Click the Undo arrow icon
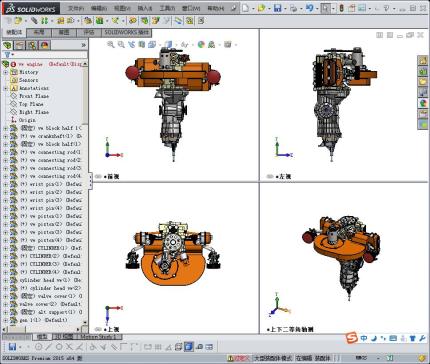 coord(310,8)
